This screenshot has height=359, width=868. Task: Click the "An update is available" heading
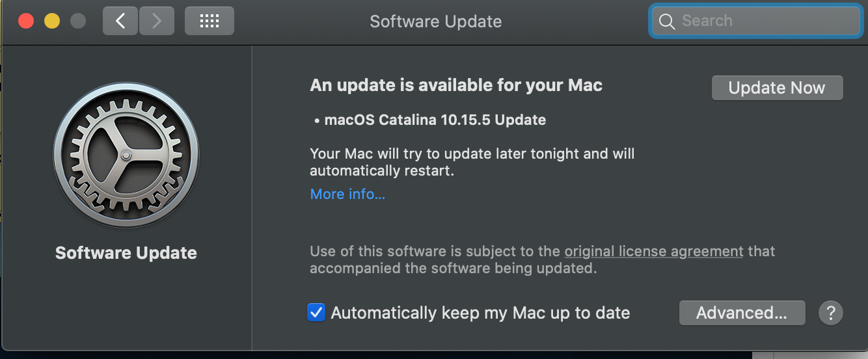tap(456, 85)
